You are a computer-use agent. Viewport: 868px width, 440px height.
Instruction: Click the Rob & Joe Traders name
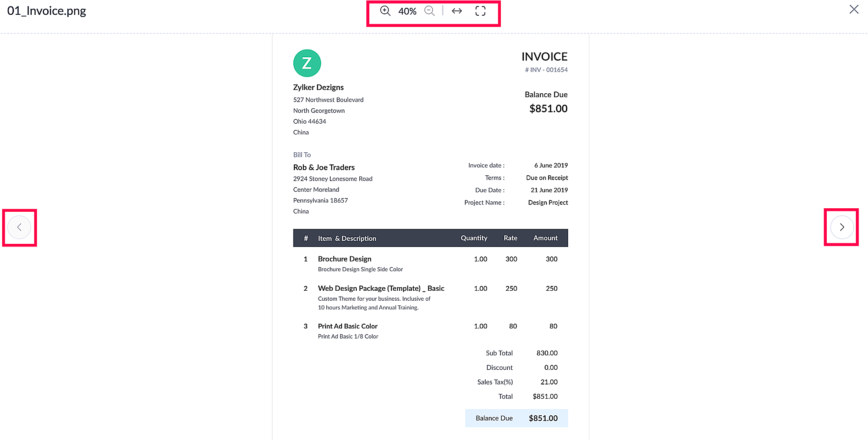click(324, 167)
